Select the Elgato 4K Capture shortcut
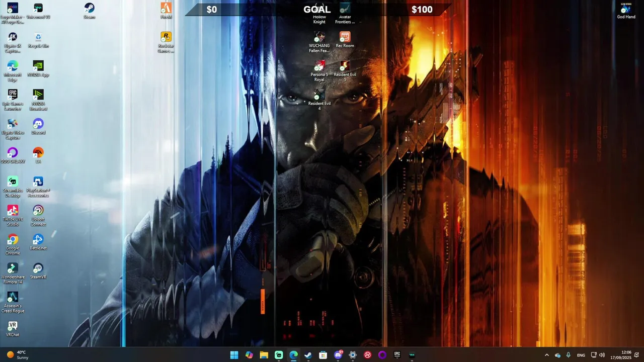Viewport: 644px width, 362px height. pyautogui.click(x=13, y=42)
